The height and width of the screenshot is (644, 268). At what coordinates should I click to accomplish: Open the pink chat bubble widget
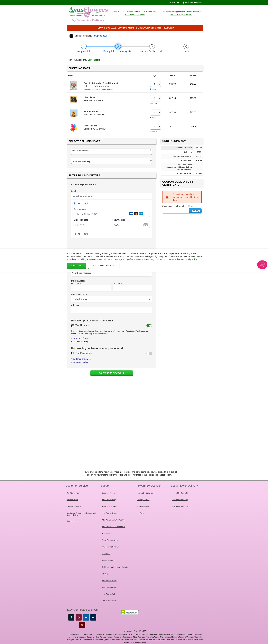(262, 265)
